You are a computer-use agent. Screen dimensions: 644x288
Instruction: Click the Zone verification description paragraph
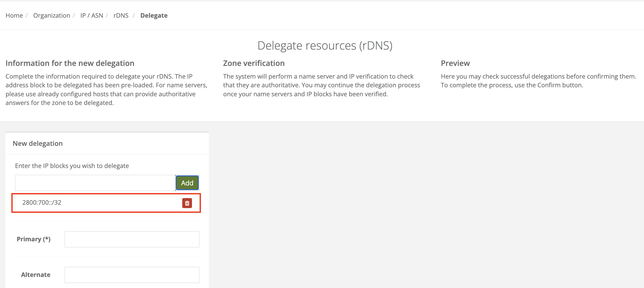pyautogui.click(x=321, y=85)
